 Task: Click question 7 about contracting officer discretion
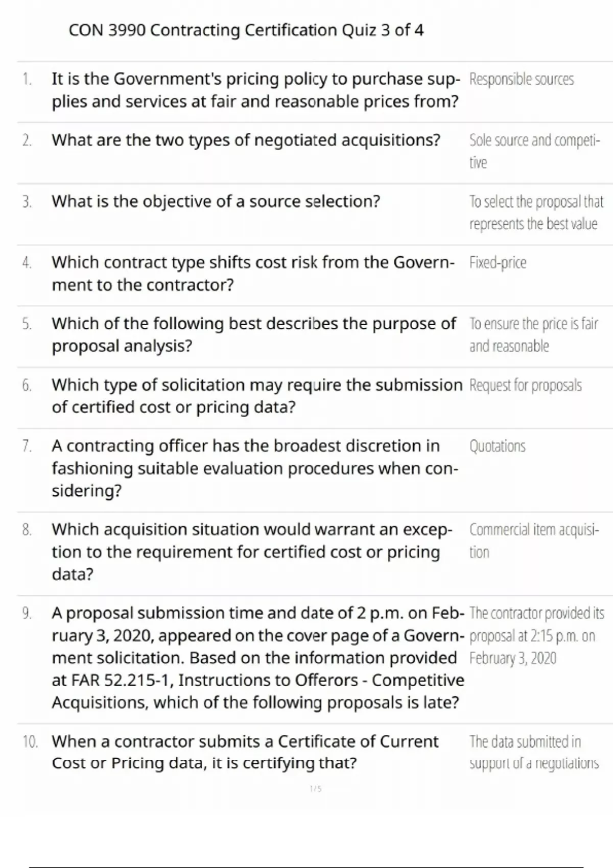pyautogui.click(x=254, y=468)
